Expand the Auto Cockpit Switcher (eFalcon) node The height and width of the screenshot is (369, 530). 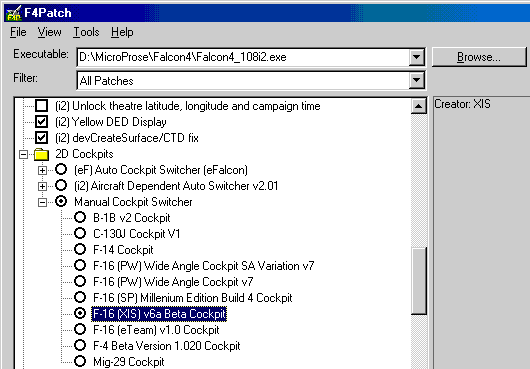[42, 170]
